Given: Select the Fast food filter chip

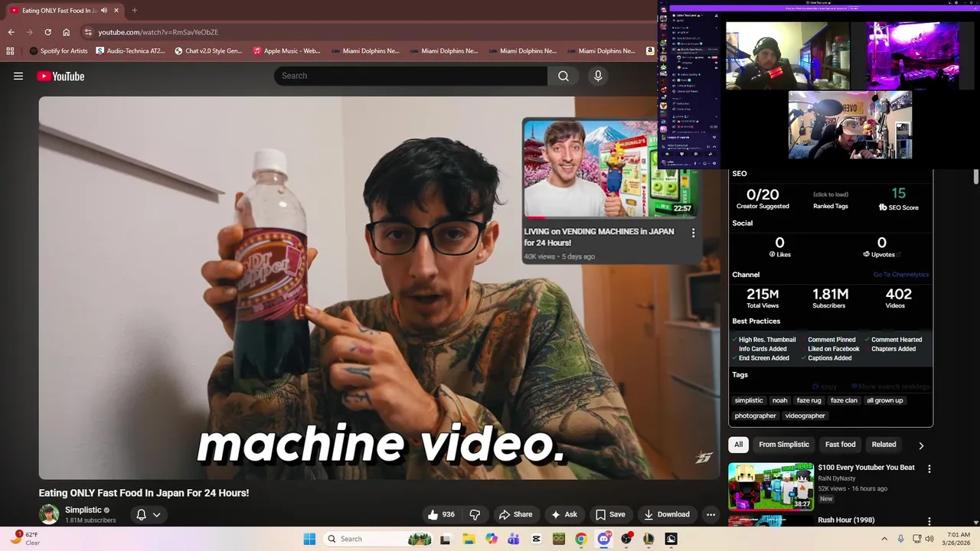Looking at the screenshot, I should tap(841, 445).
